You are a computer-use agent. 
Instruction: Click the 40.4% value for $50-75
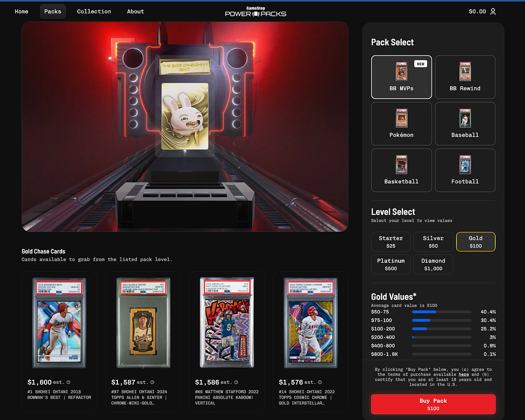488,312
